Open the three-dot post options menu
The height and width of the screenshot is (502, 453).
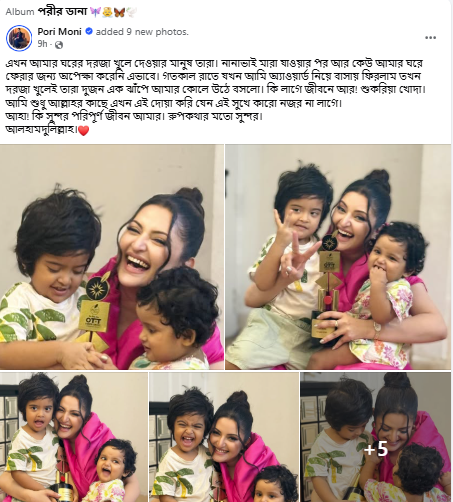(430, 38)
